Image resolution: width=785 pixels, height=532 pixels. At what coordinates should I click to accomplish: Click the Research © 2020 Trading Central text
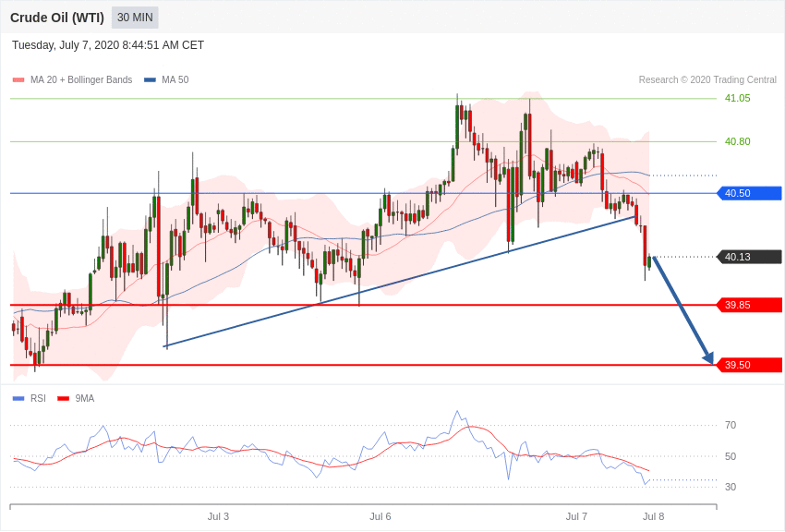click(x=707, y=79)
